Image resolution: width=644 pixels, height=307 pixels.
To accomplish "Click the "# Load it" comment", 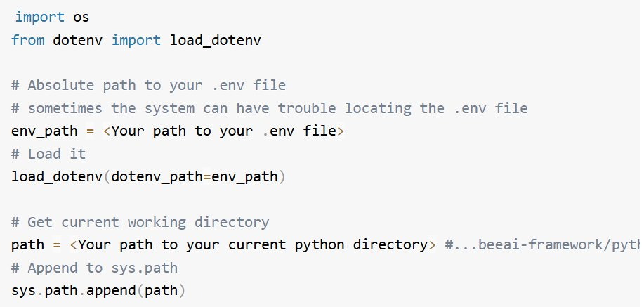I will click(x=48, y=154).
